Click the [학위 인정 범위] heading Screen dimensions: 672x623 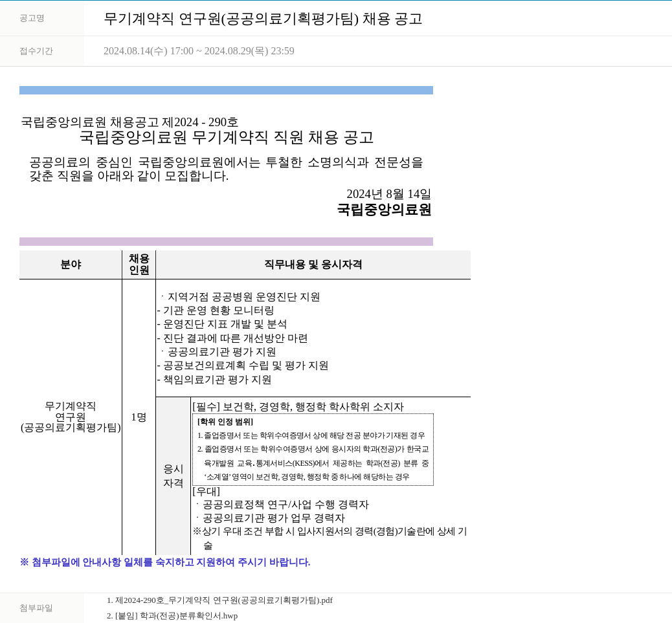(x=225, y=422)
